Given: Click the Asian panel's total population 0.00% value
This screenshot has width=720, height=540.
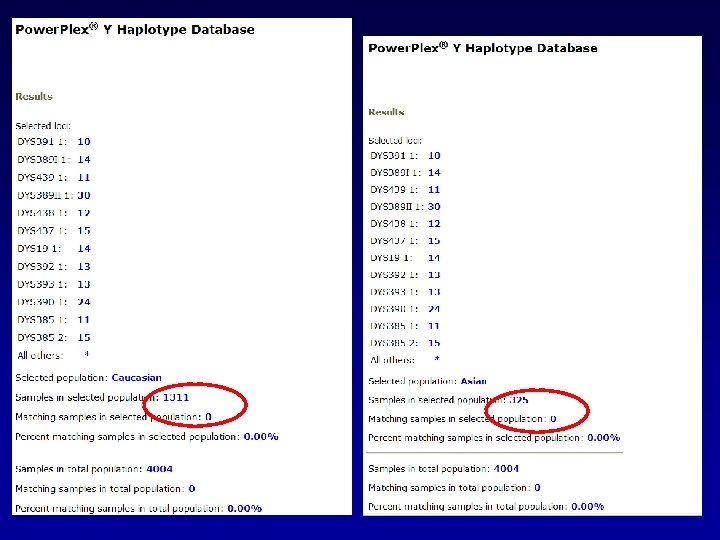Looking at the screenshot, I should point(588,506).
